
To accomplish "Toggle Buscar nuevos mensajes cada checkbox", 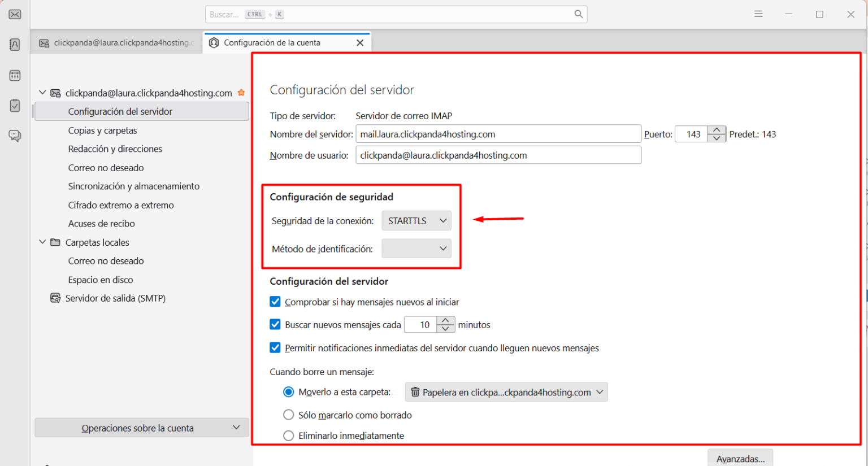I will [x=275, y=325].
